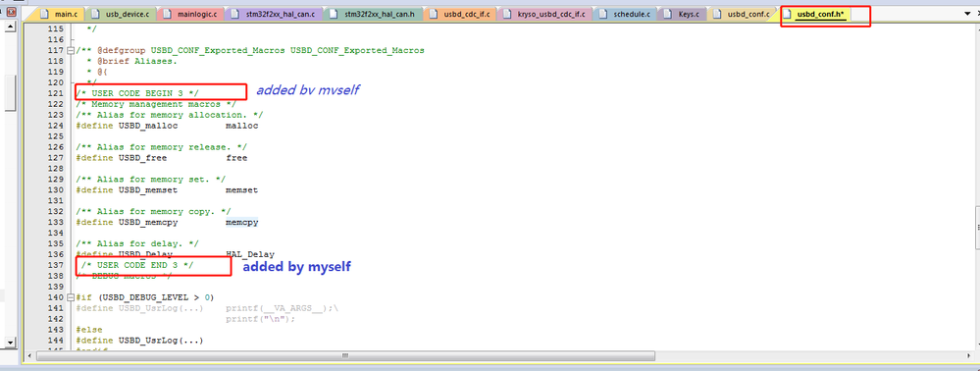Image resolution: width=980 pixels, height=371 pixels.
Task: Click HAL_Delay on line 136
Action: click(x=250, y=254)
